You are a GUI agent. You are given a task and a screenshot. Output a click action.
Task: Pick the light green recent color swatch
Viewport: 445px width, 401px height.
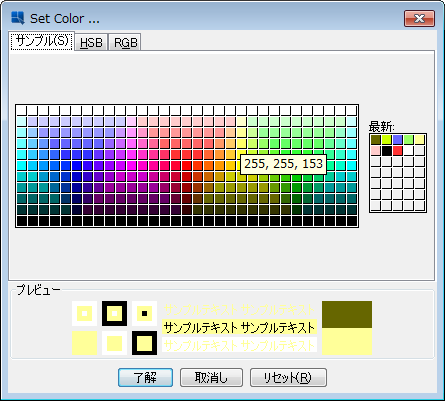pyautogui.click(x=409, y=140)
